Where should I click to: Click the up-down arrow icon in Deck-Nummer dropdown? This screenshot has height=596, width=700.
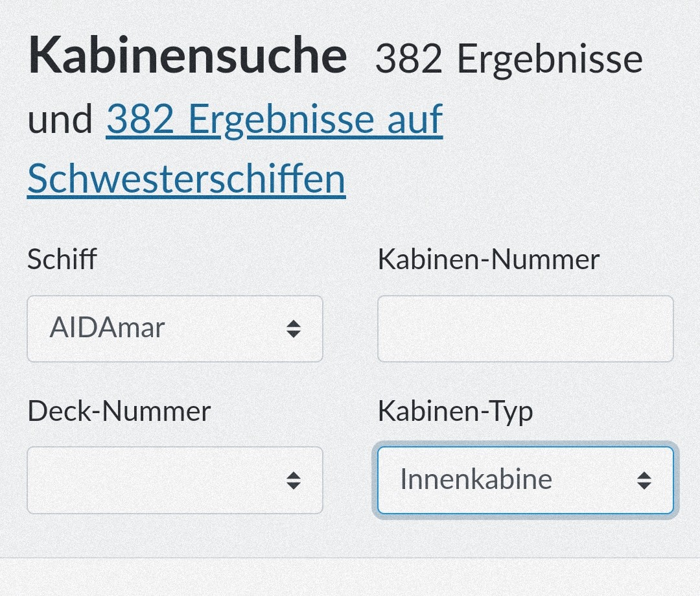coord(294,480)
